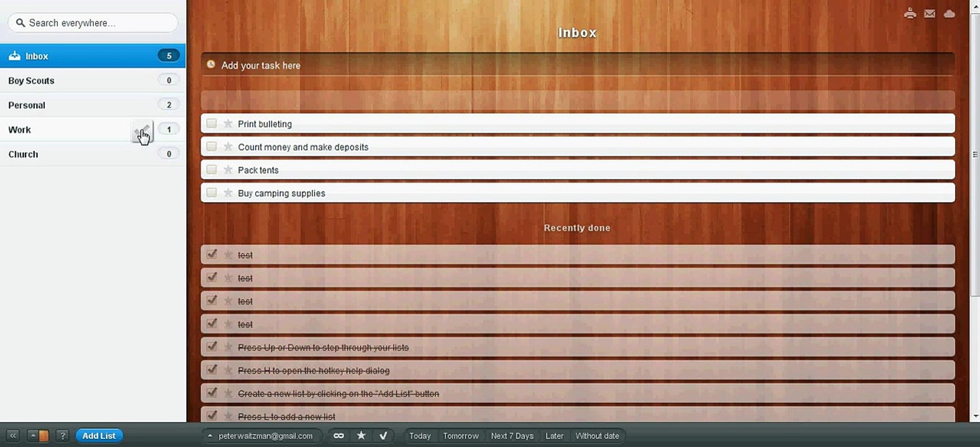980x447 pixels.
Task: Open account menu peterwaitzman@gmail.com
Action: pyautogui.click(x=261, y=436)
